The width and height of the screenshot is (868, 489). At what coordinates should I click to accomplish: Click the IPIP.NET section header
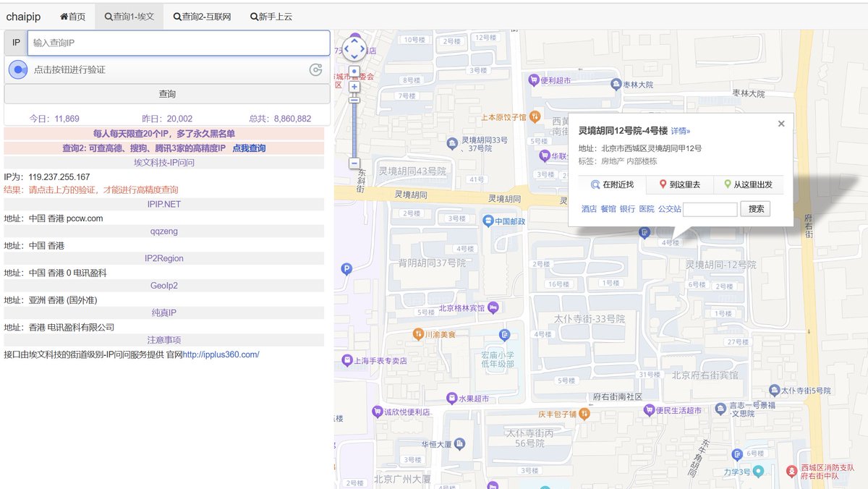click(x=164, y=204)
